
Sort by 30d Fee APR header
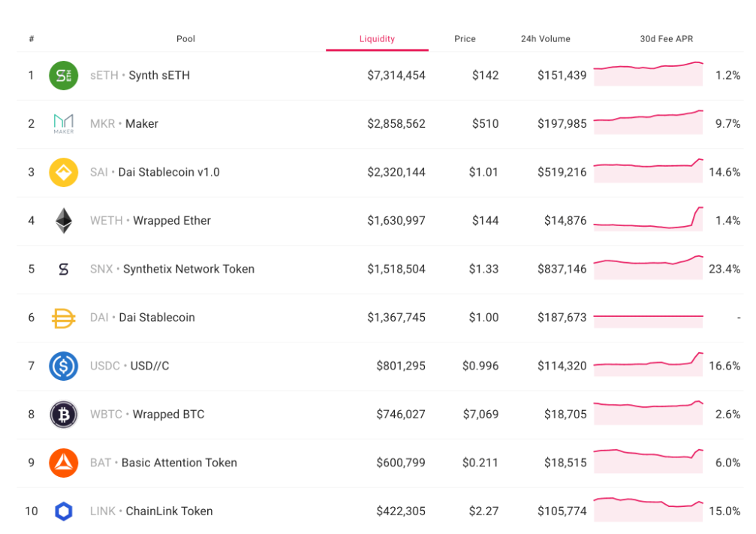(671, 39)
